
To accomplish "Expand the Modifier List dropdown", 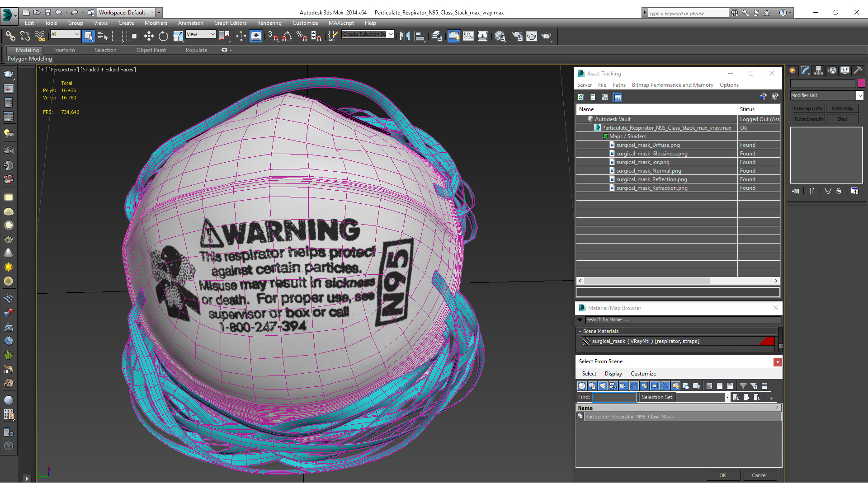I will point(859,95).
